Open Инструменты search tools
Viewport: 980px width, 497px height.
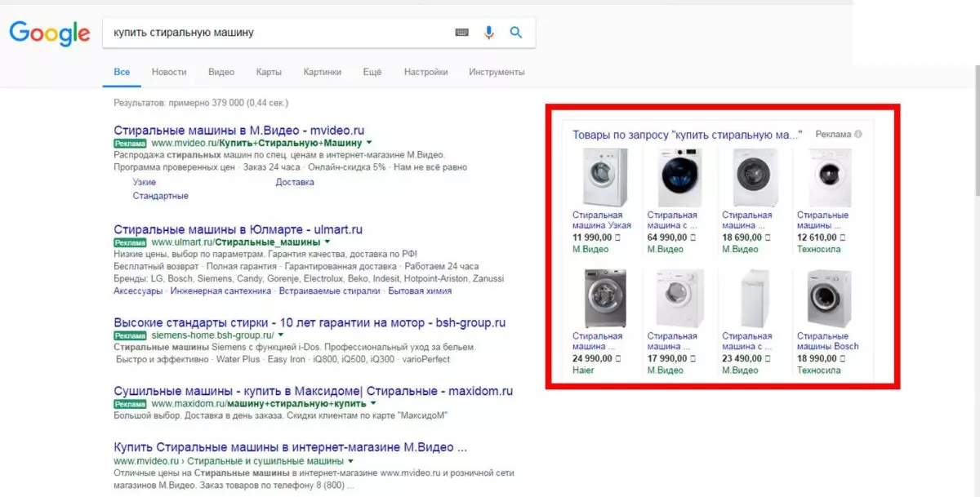coord(497,72)
